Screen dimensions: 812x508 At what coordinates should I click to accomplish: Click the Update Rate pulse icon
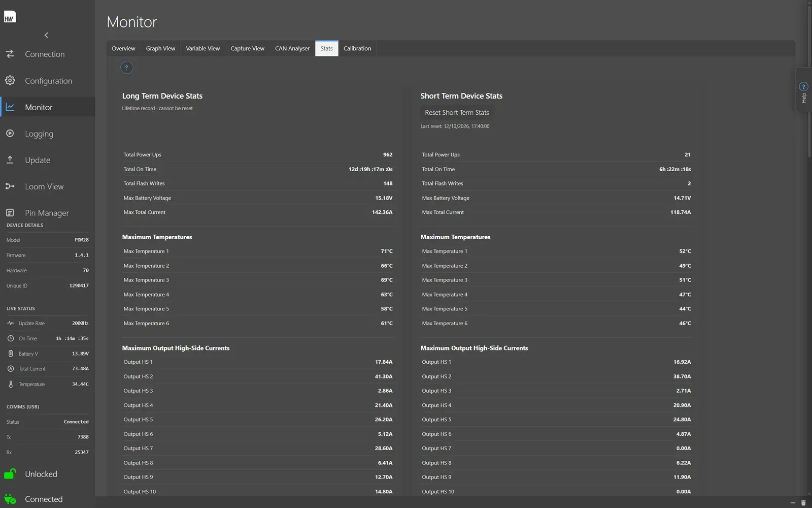click(x=11, y=323)
